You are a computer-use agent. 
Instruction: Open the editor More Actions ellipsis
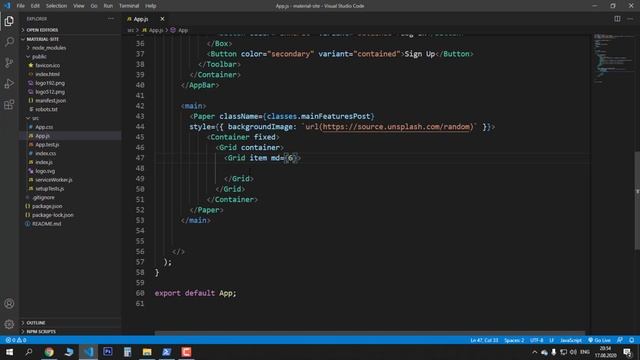[x=630, y=19]
